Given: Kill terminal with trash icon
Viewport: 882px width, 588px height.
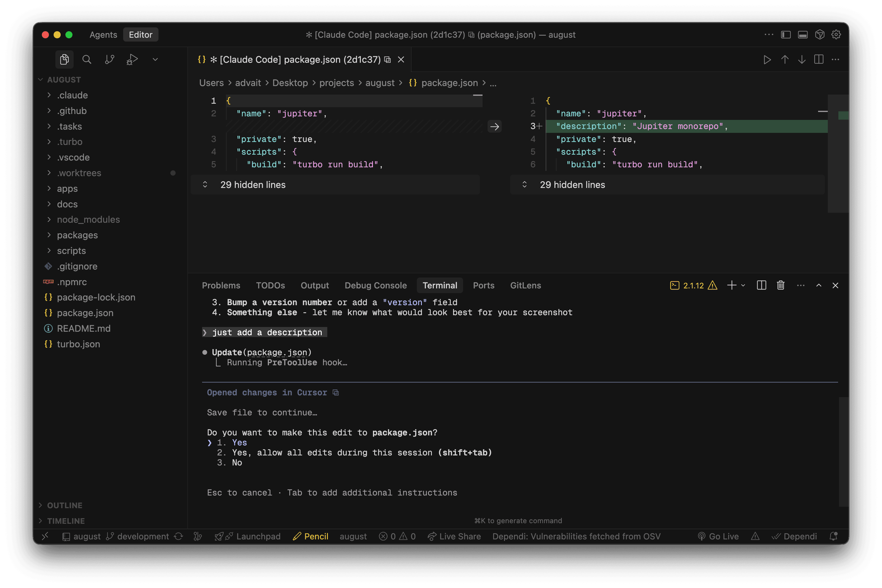Looking at the screenshot, I should (x=781, y=285).
